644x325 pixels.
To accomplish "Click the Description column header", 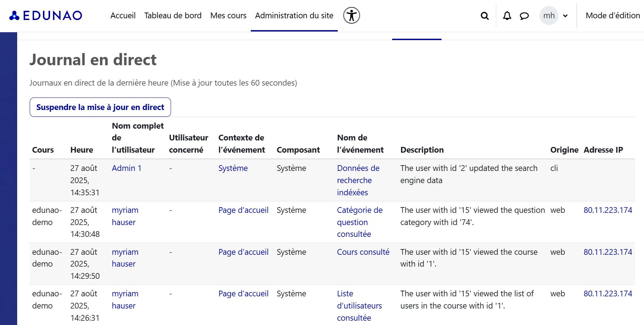I will tap(422, 150).
